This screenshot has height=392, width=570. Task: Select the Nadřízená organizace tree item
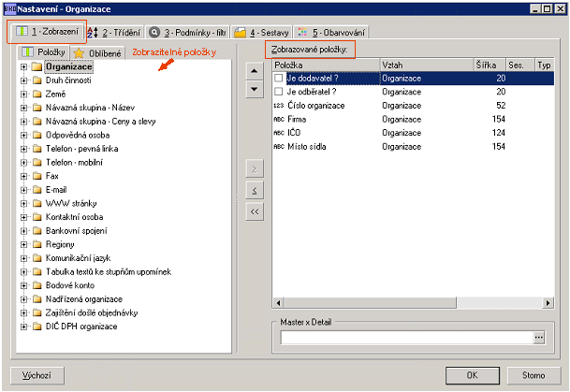coord(84,299)
